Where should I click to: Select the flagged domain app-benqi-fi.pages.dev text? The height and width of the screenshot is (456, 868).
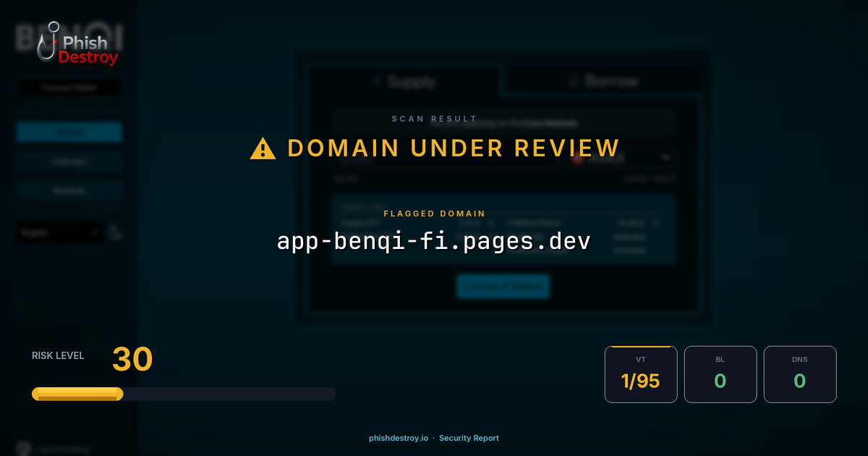click(x=434, y=240)
